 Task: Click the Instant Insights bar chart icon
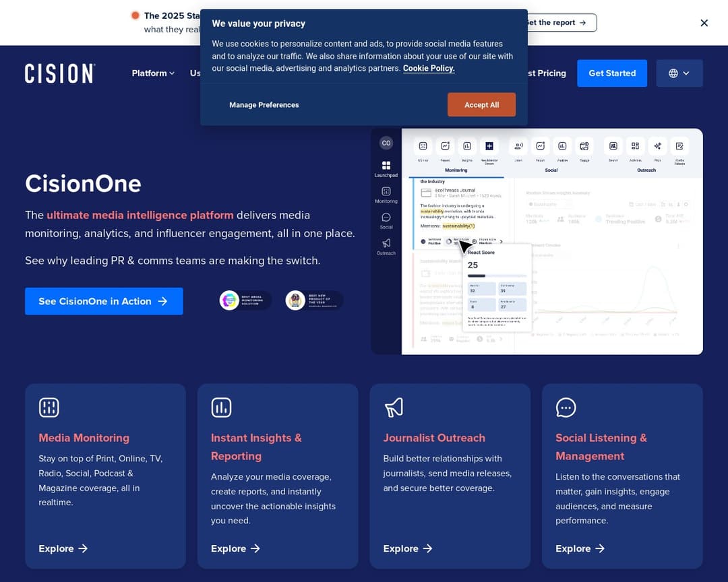coord(221,408)
